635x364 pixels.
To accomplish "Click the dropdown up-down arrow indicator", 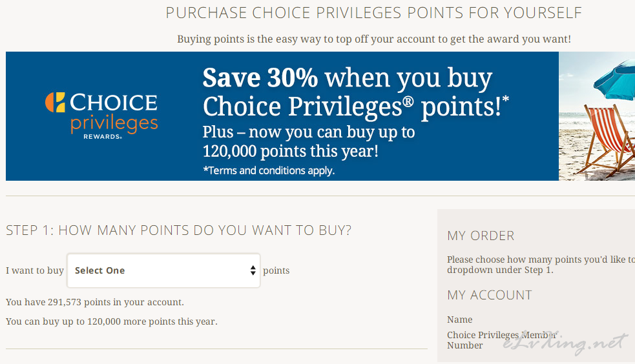I will click(253, 270).
